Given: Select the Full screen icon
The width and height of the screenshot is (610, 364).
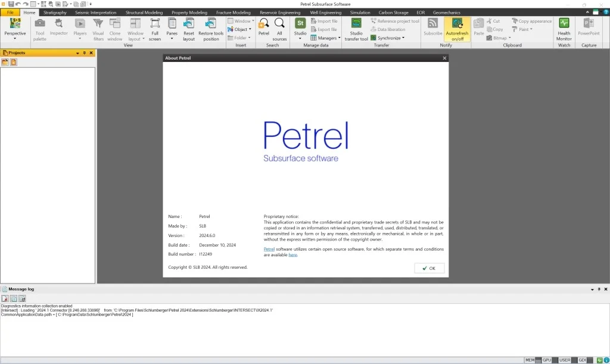Looking at the screenshot, I should 155,27.
